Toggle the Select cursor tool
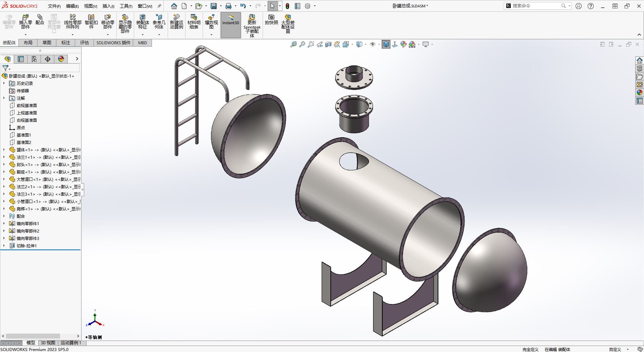Image resolution: width=644 pixels, height=352 pixels. click(x=272, y=6)
